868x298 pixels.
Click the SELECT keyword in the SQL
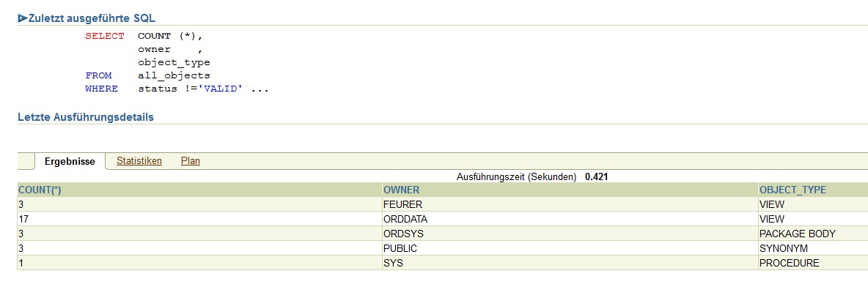[x=105, y=36]
